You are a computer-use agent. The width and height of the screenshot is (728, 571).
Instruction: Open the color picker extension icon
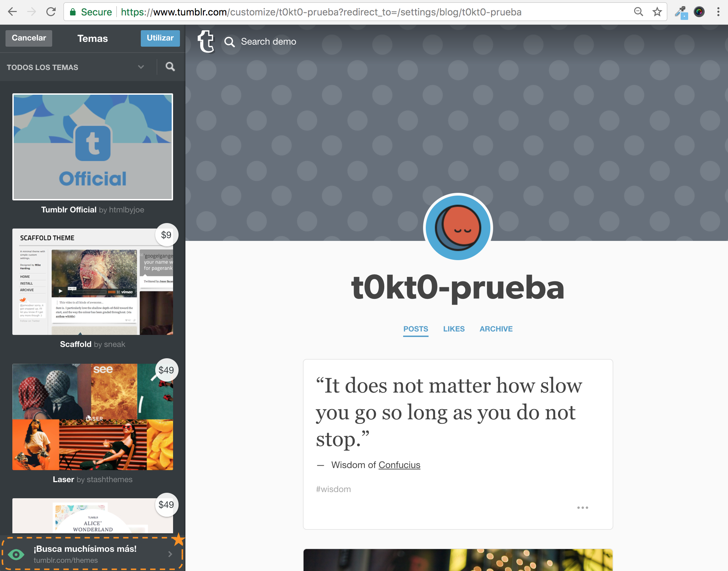coord(681,12)
